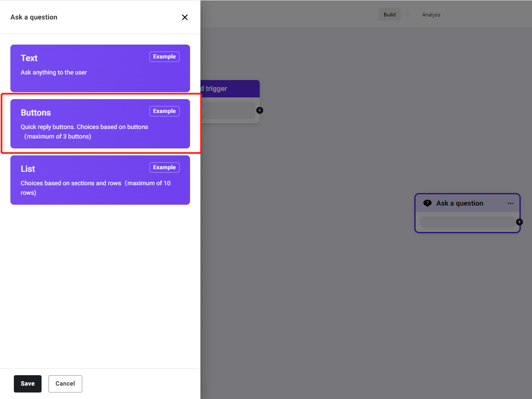Image resolution: width=532 pixels, height=399 pixels.
Task: Open the Ask a question node options menu
Action: (x=511, y=203)
